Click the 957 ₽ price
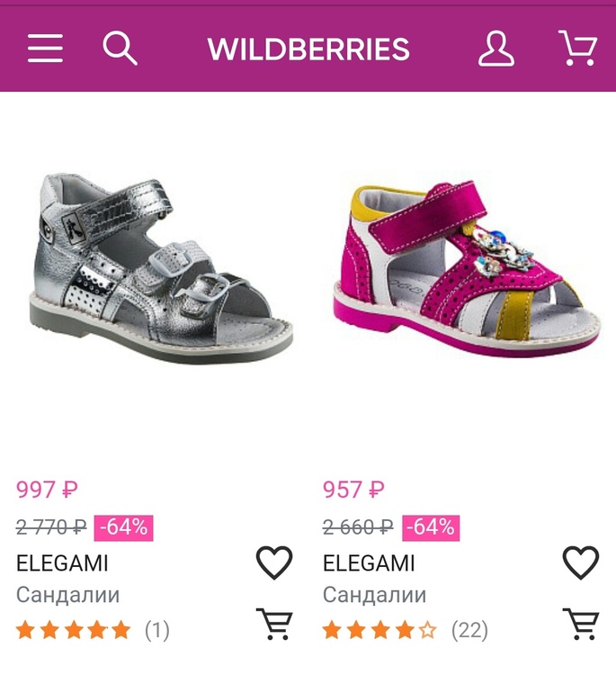The height and width of the screenshot is (693, 616). [x=353, y=490]
